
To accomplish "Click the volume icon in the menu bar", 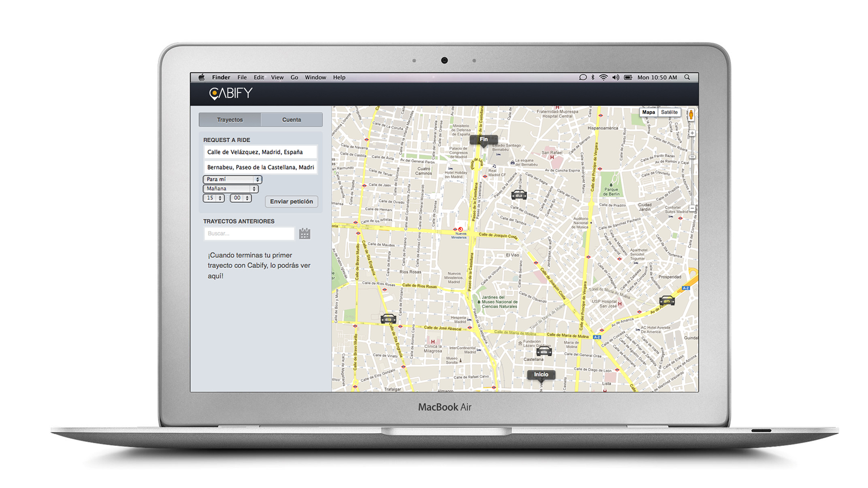I will [616, 78].
